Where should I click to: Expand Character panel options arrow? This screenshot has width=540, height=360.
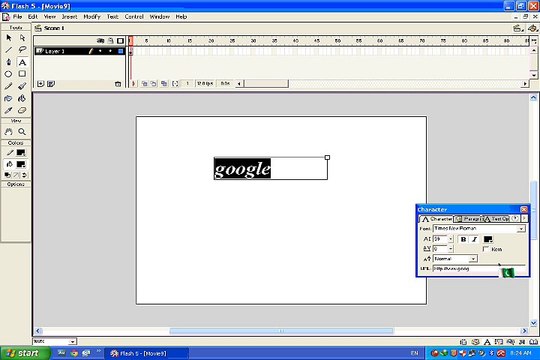tap(524, 218)
